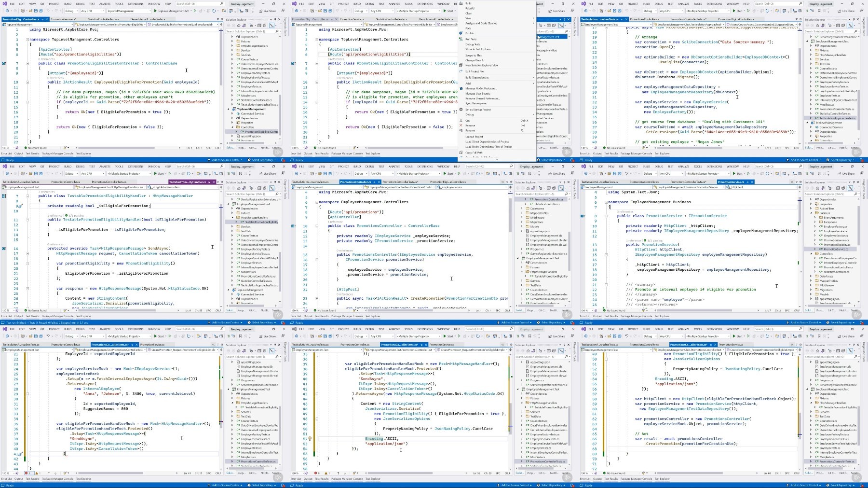
Task: Toggle the CRLF line ending in TopLevelManagementAPI window
Action: (218, 148)
